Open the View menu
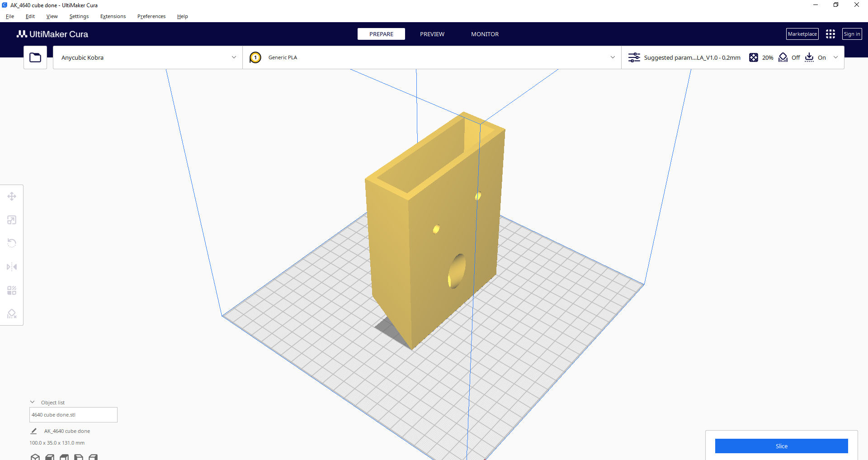This screenshot has height=460, width=868. 52,16
